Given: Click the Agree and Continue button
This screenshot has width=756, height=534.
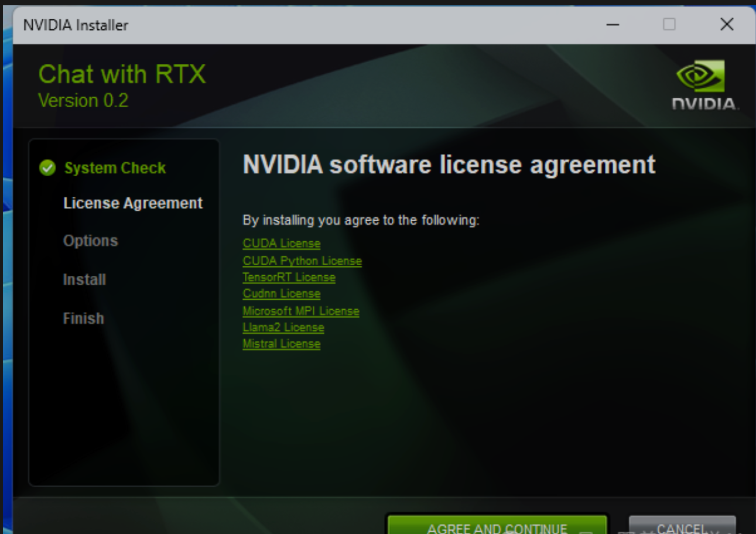Looking at the screenshot, I should pyautogui.click(x=497, y=525).
